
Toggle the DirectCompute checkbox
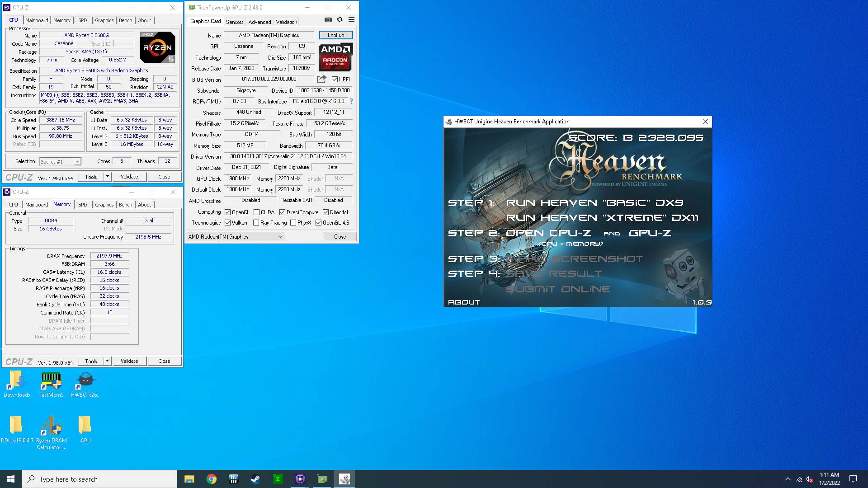pos(282,212)
